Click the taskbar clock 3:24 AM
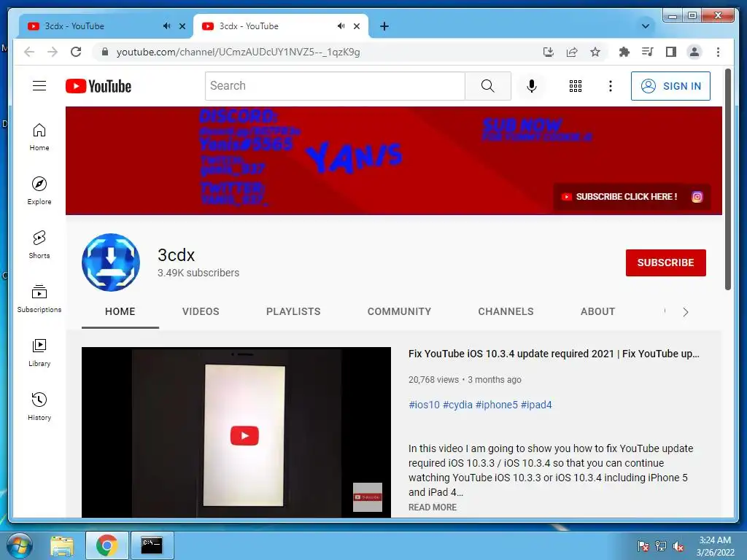The width and height of the screenshot is (747, 560). pyautogui.click(x=715, y=540)
